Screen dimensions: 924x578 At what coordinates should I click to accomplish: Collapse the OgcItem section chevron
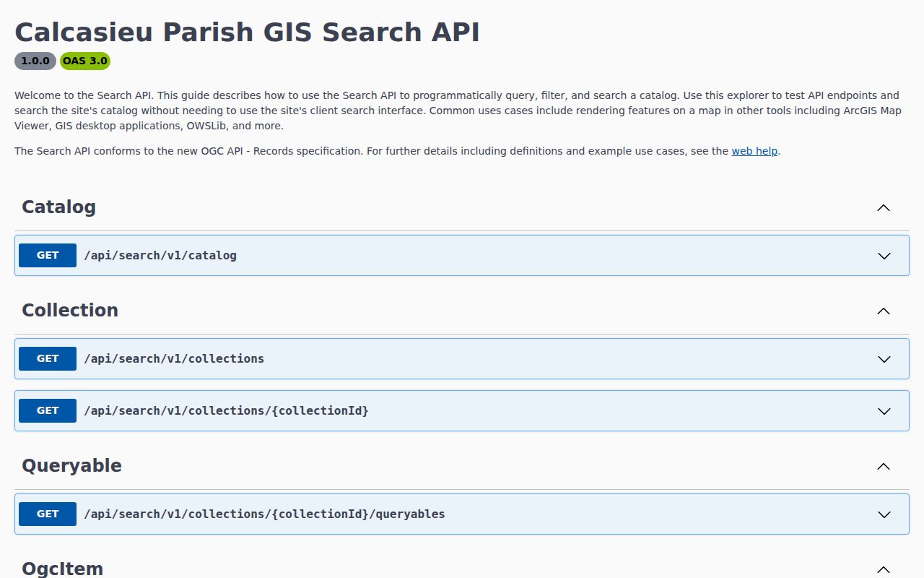[884, 569]
